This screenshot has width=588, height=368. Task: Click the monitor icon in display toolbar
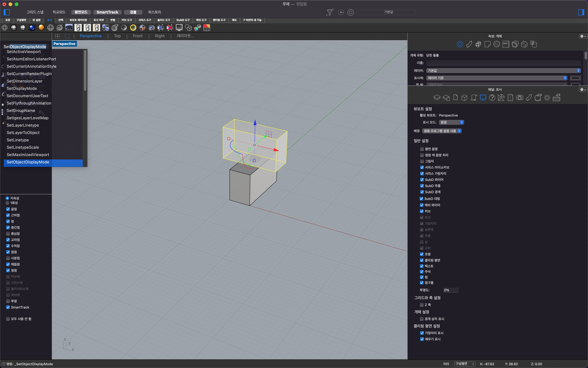pos(179,28)
